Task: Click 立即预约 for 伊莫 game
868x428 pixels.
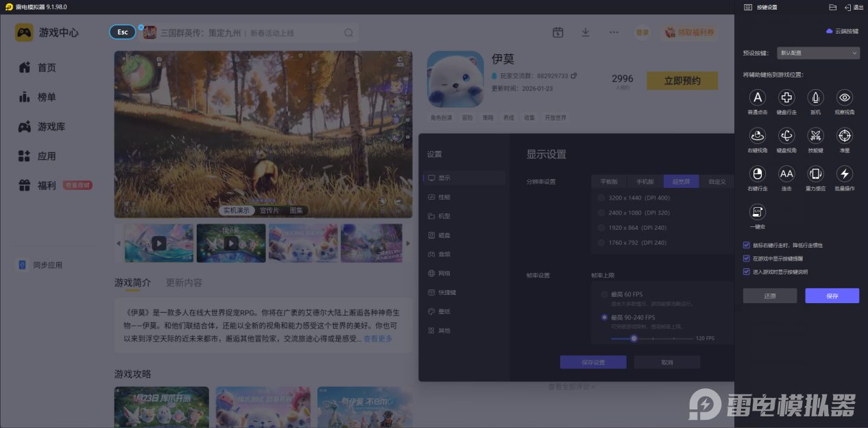Action: pos(682,80)
